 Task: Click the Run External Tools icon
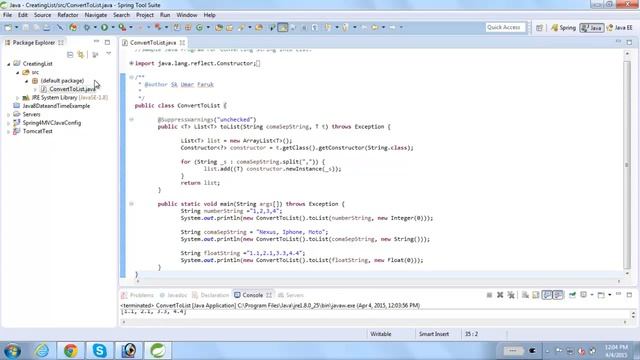(x=122, y=27)
